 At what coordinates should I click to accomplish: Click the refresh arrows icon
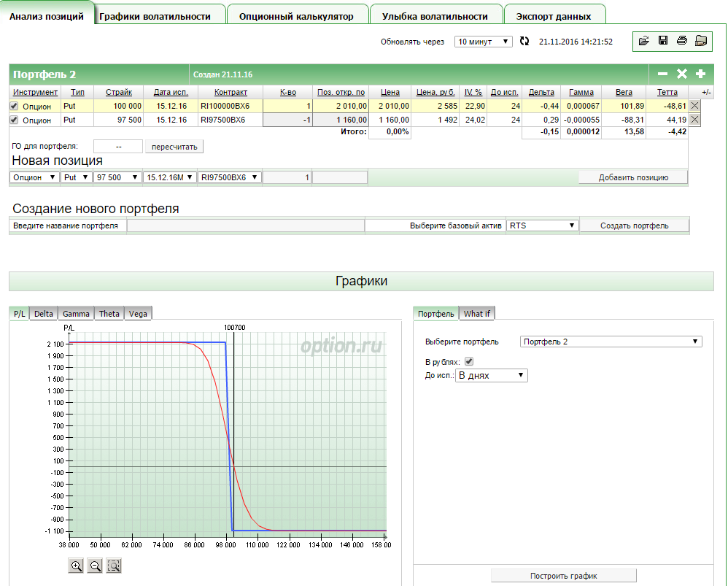[x=524, y=42]
